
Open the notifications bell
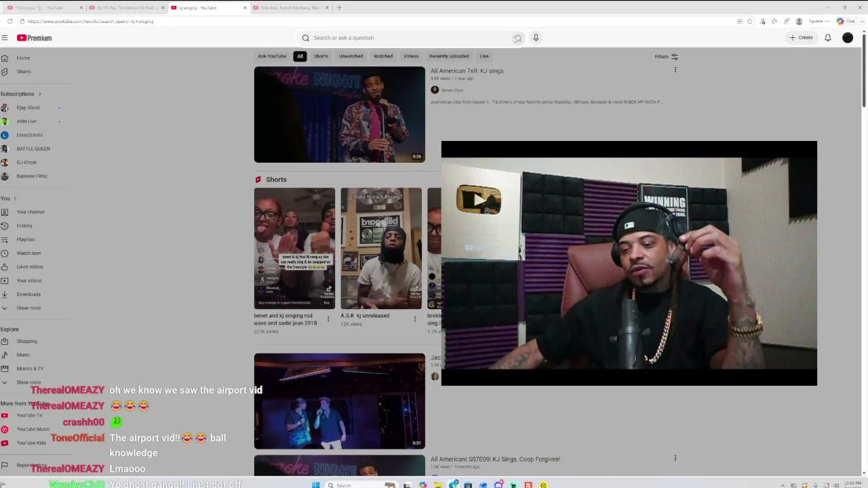click(x=828, y=38)
